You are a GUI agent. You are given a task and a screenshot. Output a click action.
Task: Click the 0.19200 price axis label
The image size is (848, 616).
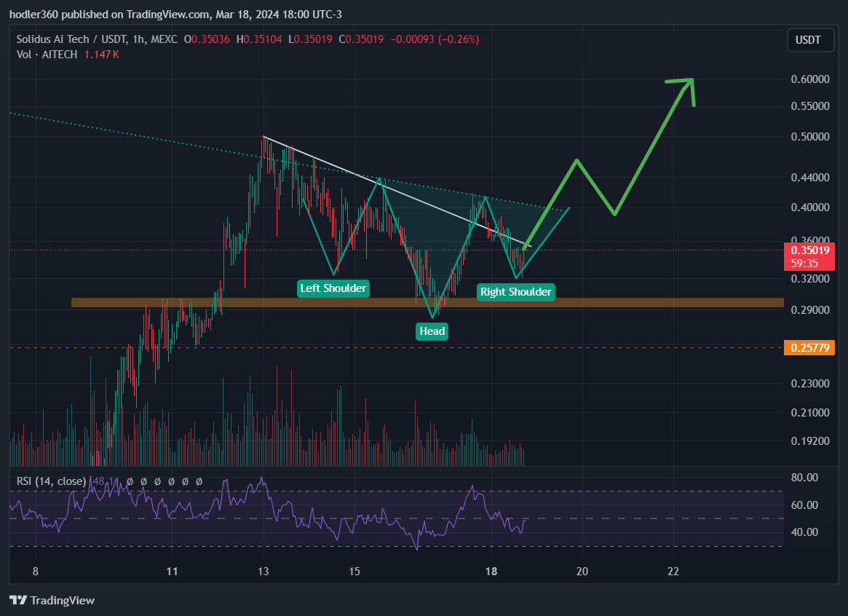pyautogui.click(x=809, y=441)
